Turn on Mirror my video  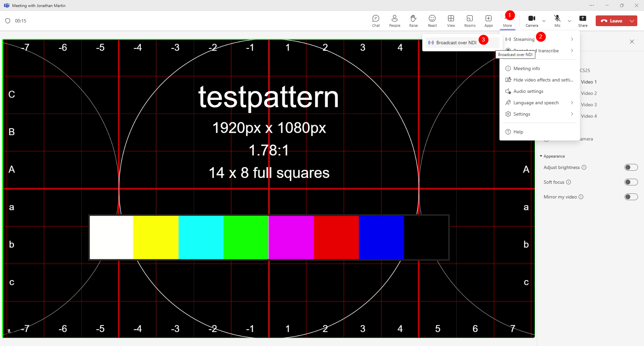click(x=631, y=197)
